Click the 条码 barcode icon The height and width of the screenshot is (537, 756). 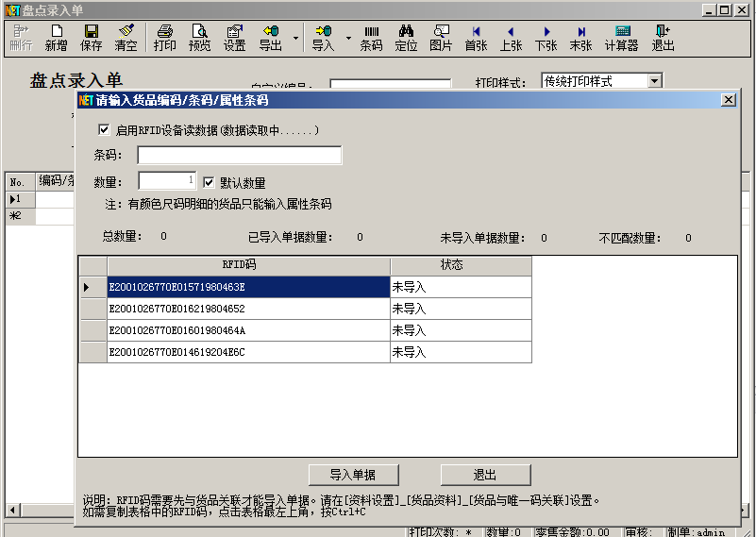371,38
